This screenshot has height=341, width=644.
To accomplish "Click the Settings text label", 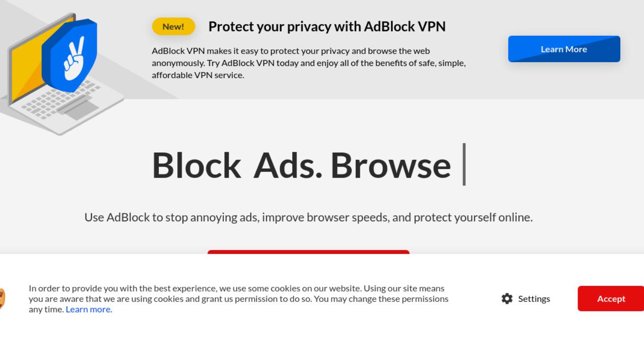I will [534, 299].
